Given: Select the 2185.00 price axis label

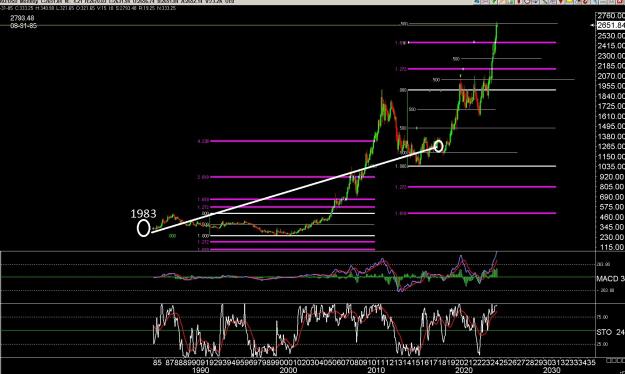Looking at the screenshot, I should (611, 66).
